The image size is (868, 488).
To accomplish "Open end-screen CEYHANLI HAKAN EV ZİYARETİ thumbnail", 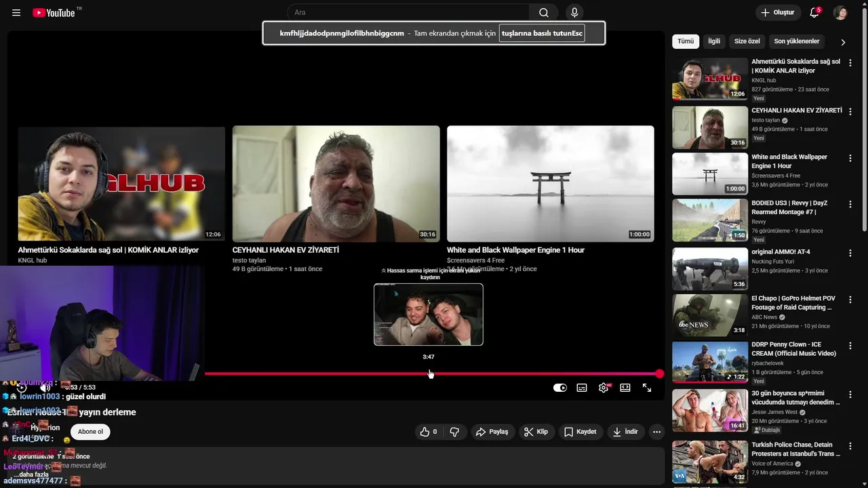I will tap(336, 184).
